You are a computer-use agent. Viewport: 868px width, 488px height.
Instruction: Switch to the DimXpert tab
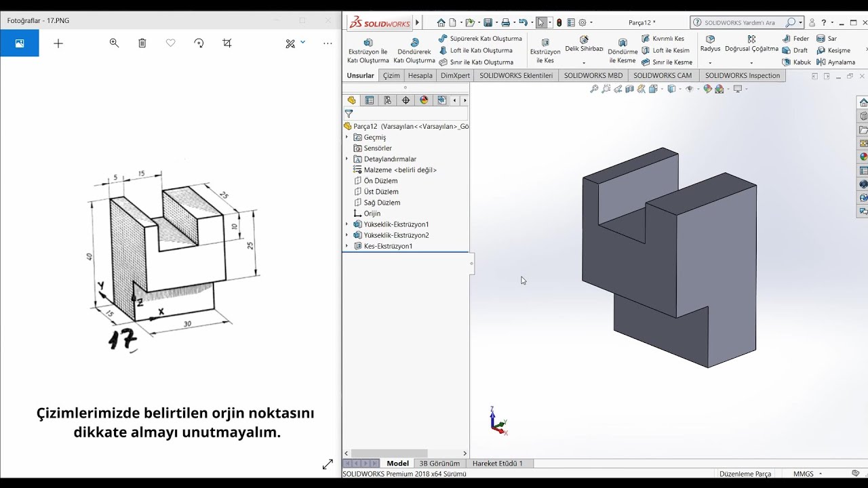coord(455,76)
